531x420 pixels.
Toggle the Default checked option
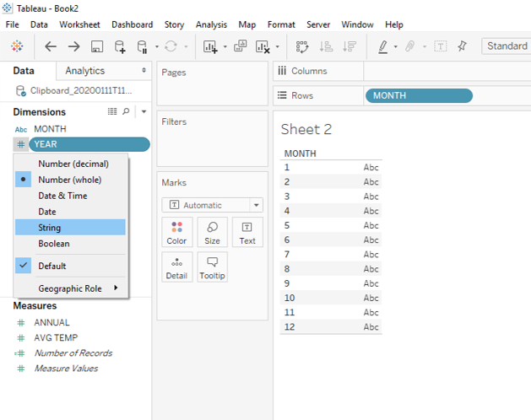click(x=51, y=266)
